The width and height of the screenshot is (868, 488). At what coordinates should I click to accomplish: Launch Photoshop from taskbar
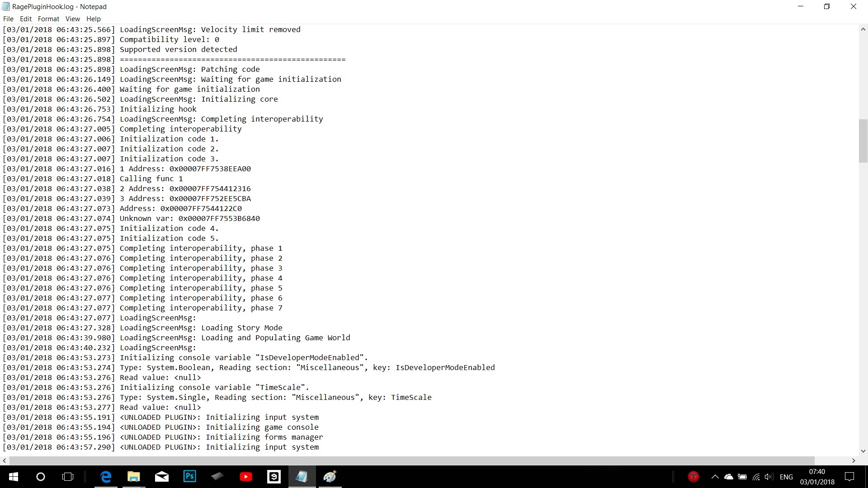(x=189, y=477)
